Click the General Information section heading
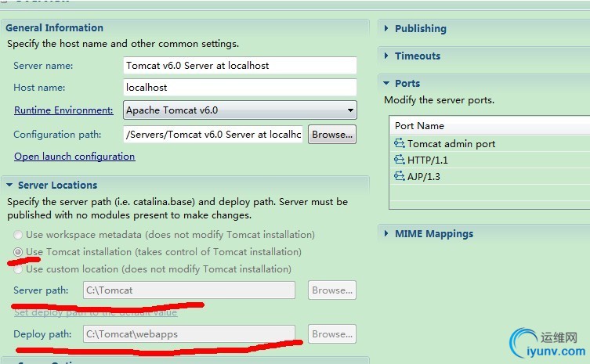Screen dimensions: 590x364 click(x=54, y=28)
